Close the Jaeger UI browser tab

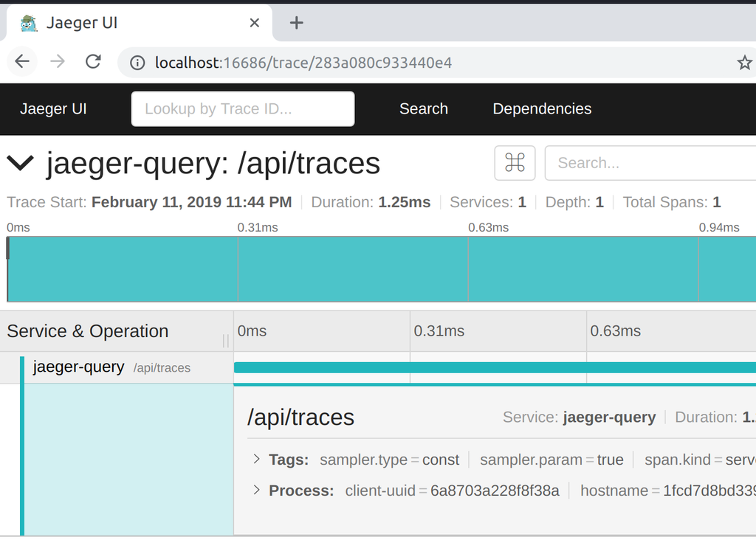pyautogui.click(x=255, y=23)
